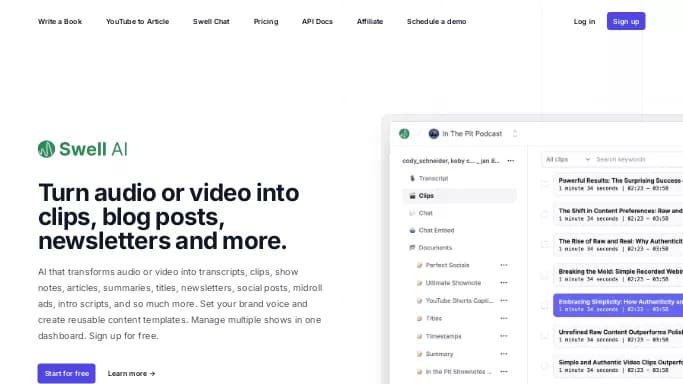Open Write a Book in the nav

[x=60, y=21]
